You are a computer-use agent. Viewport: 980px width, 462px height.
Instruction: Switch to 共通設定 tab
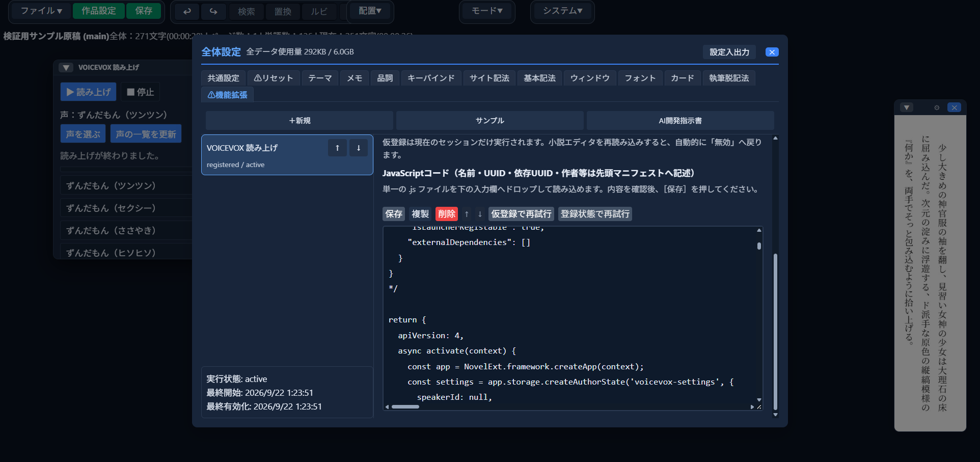[x=223, y=78]
